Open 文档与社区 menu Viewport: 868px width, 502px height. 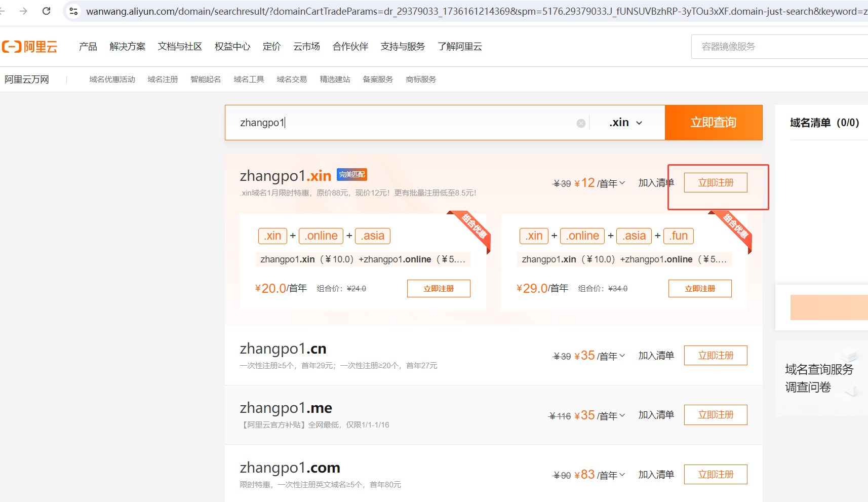pos(180,47)
